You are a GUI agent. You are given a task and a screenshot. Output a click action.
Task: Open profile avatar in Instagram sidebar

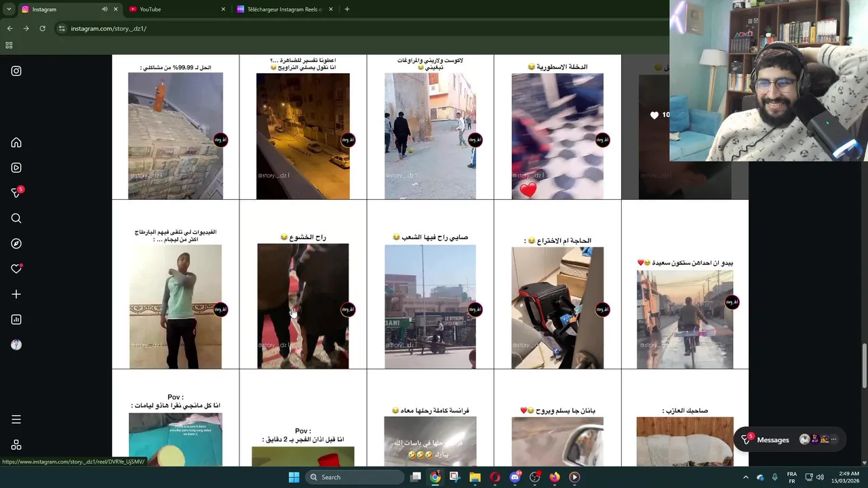[16, 344]
